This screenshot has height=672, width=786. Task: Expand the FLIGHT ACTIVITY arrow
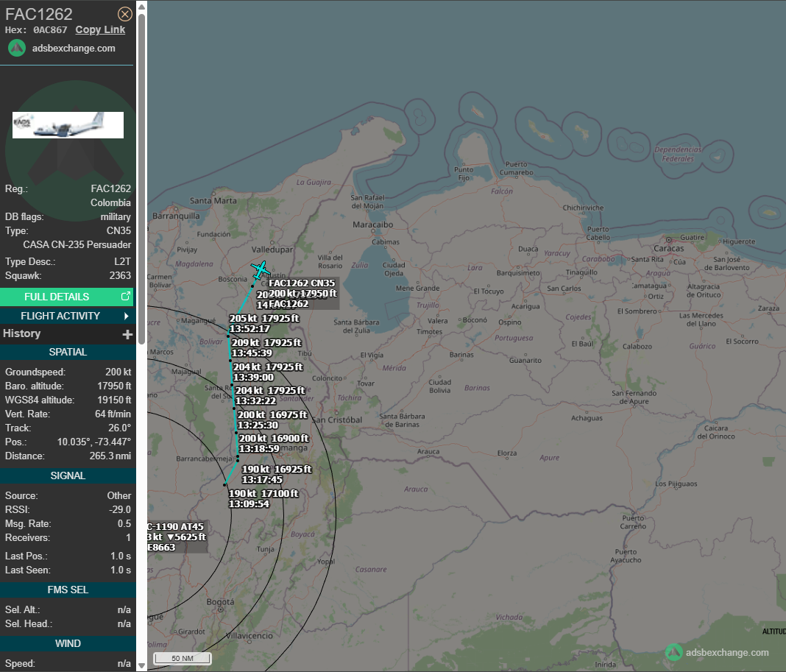(127, 316)
